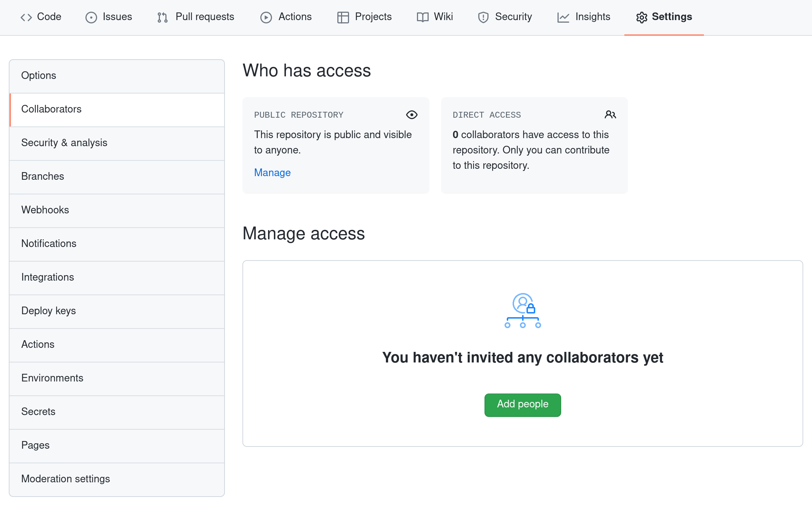Expand the Pages settings section
The image size is (812, 513).
tap(35, 445)
